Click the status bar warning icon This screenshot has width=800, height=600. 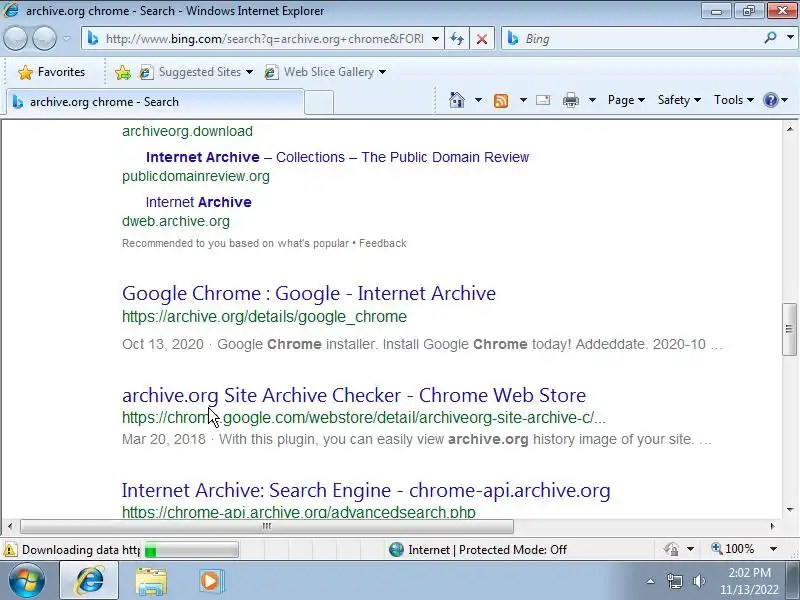[10, 550]
